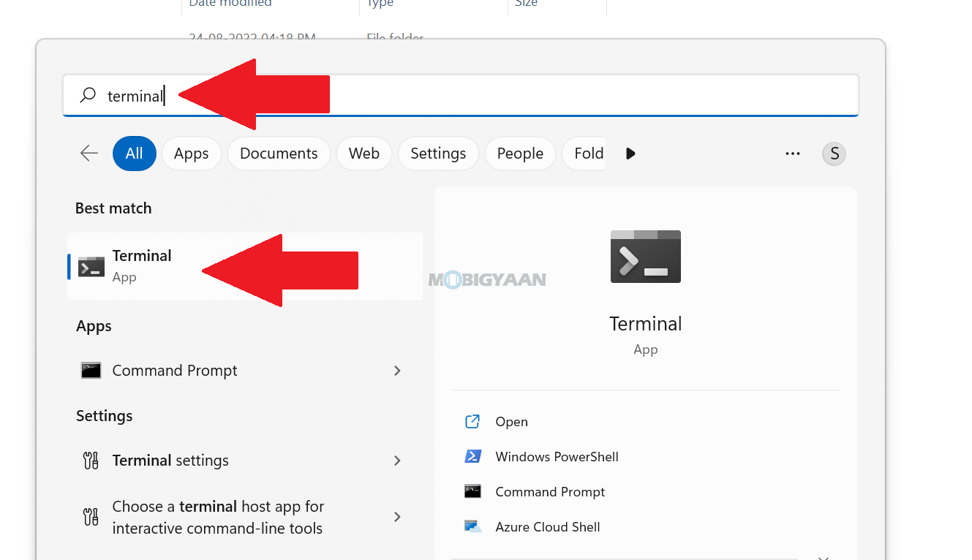The width and height of the screenshot is (972, 560).
Task: Click the user account avatar S
Action: (x=834, y=154)
